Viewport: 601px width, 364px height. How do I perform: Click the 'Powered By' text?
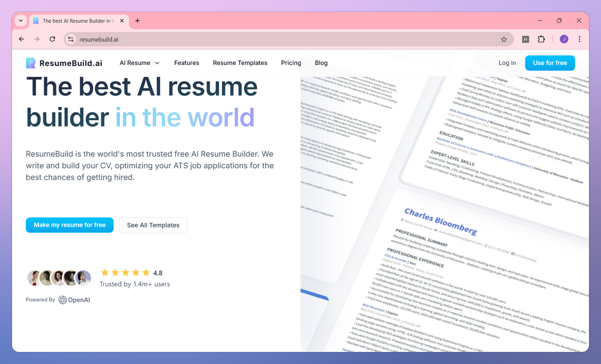(x=41, y=300)
